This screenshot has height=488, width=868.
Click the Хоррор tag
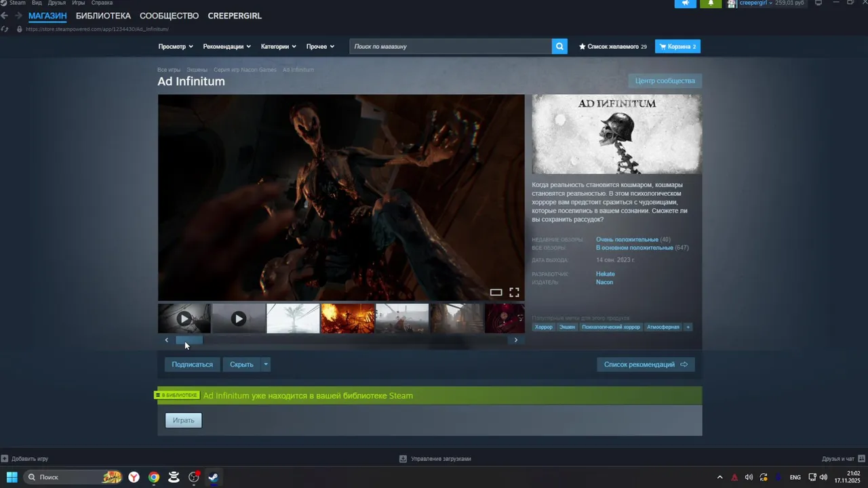click(544, 327)
